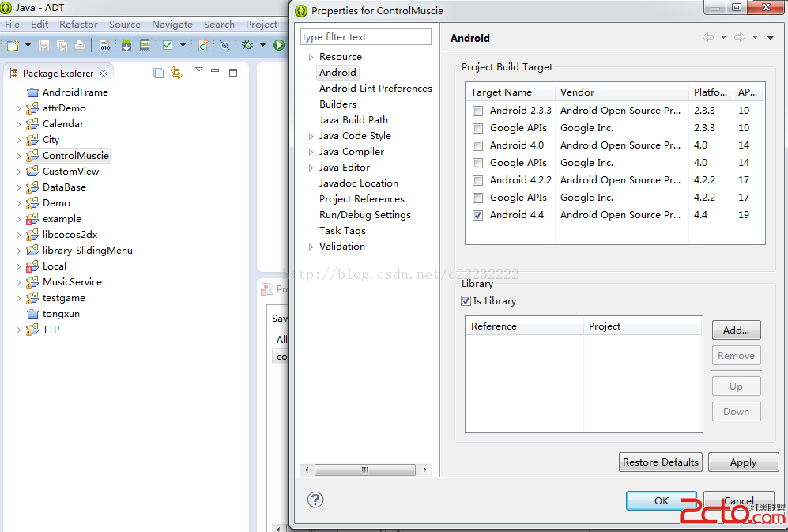Open the Android Virtual Device Manager
Screen dimensions: 788x532
(x=144, y=46)
